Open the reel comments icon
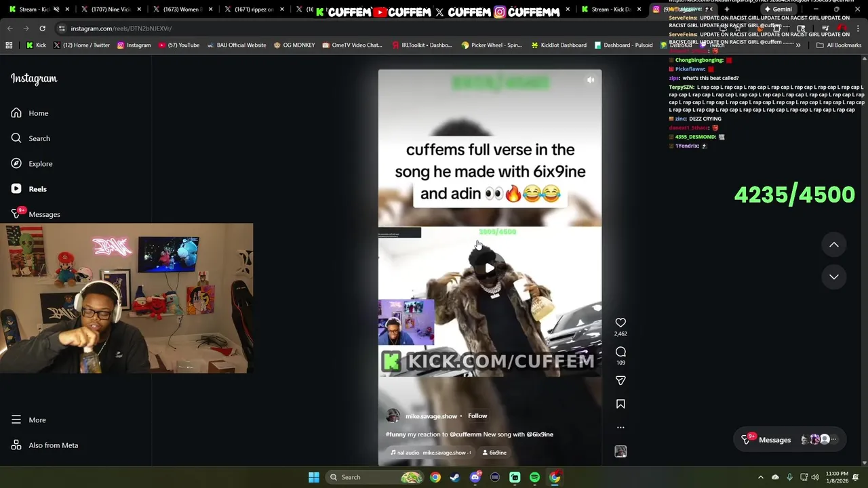Image resolution: width=868 pixels, height=488 pixels. (620, 352)
